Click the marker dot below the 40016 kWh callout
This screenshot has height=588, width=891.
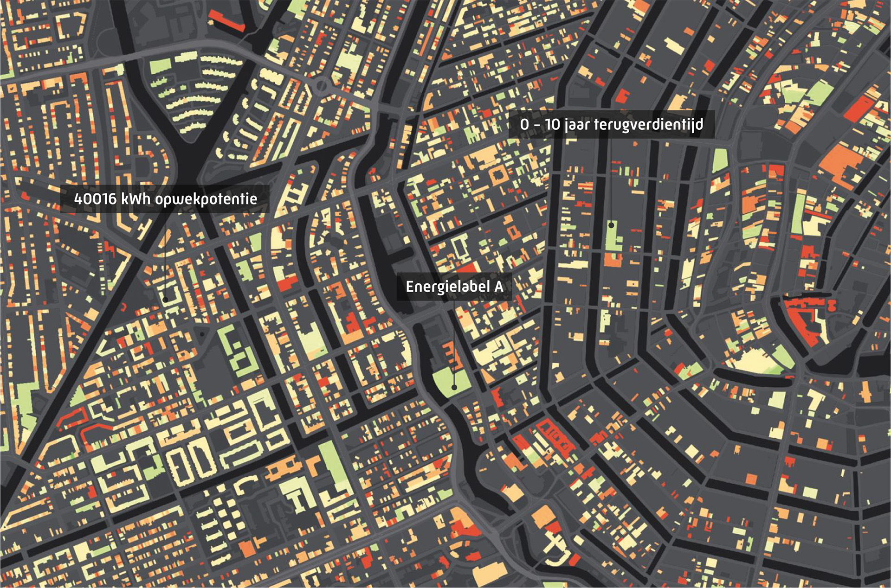tap(165, 300)
